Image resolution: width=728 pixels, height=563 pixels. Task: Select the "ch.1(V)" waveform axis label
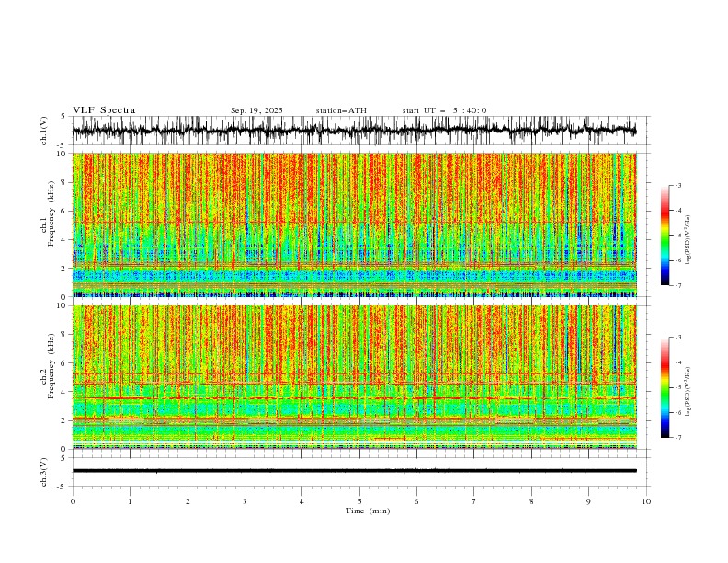coord(44,131)
